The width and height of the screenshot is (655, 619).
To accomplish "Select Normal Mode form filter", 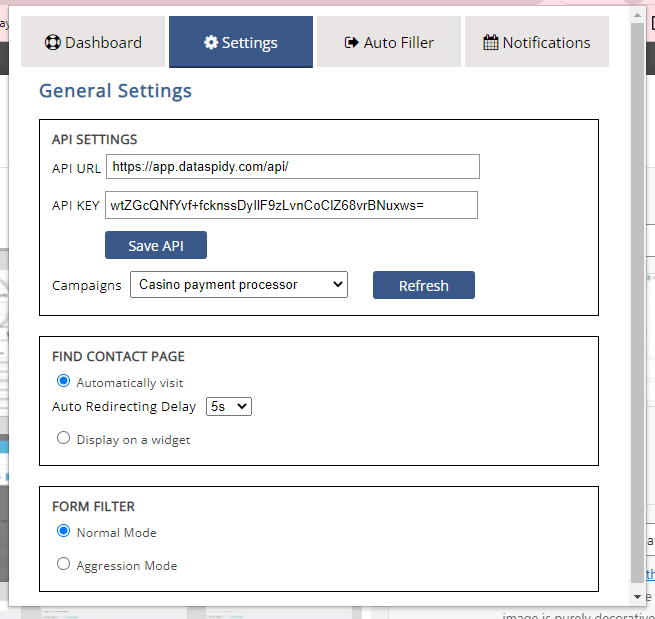I will coord(64,531).
